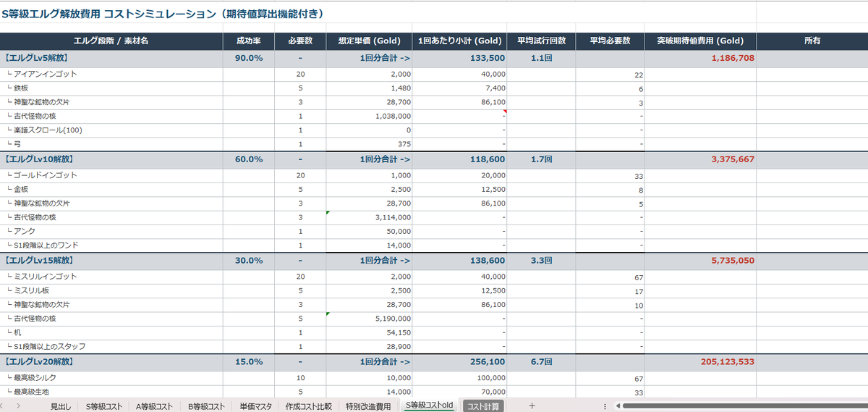The height and width of the screenshot is (412, 868).
Task: Select the 【エルグLv5解放】 section cell
Action: tap(111, 58)
